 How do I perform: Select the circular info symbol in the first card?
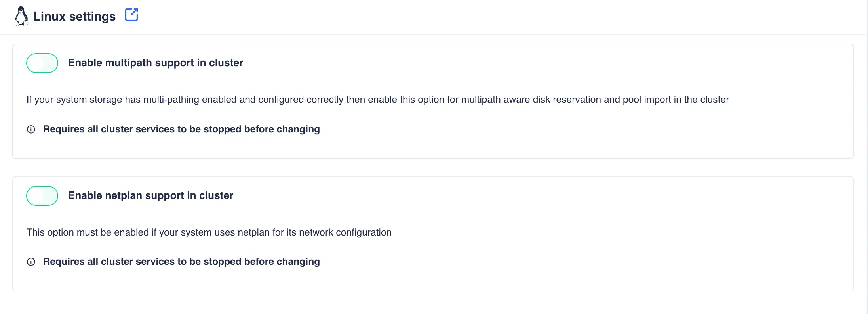point(31,129)
